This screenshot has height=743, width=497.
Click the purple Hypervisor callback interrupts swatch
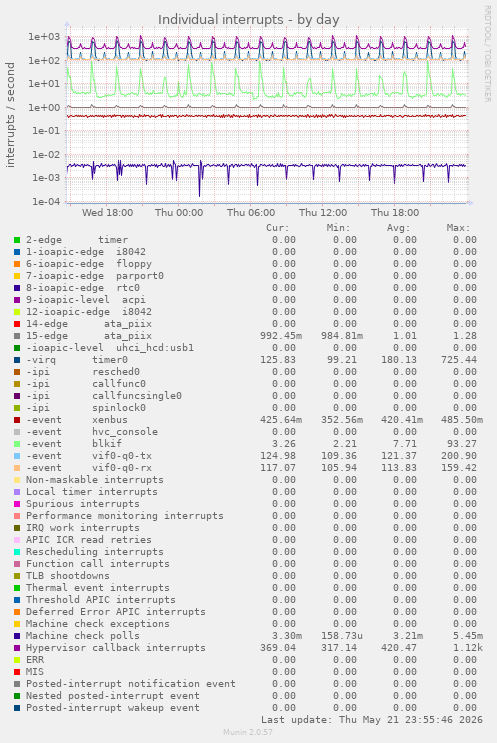(17, 648)
